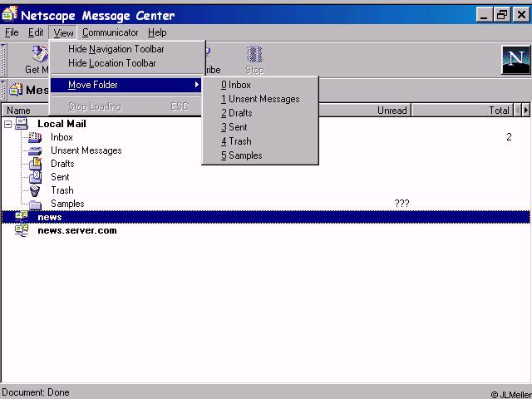Click the Unsent Messages folder icon

pyautogui.click(x=35, y=150)
